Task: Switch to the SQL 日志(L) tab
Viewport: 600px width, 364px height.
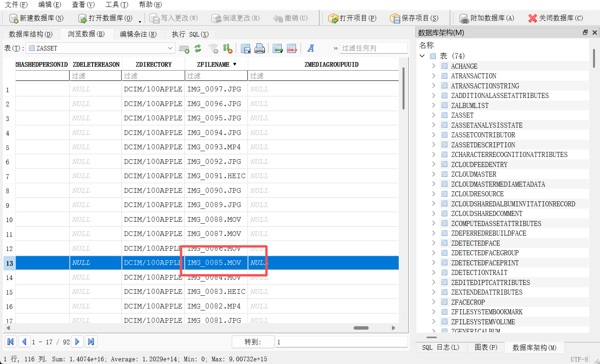Action: (440, 347)
